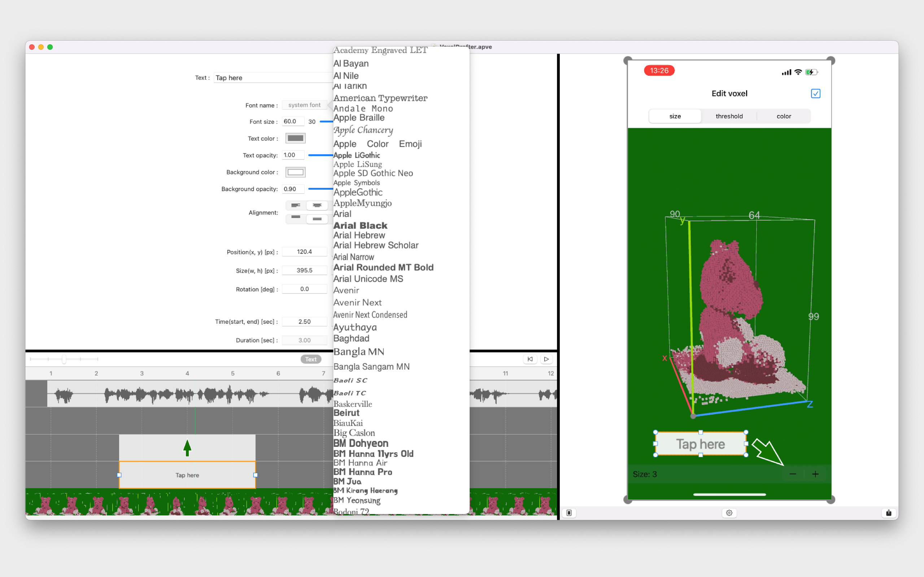The height and width of the screenshot is (577, 924).
Task: Select left text alignment icon
Action: (x=296, y=205)
